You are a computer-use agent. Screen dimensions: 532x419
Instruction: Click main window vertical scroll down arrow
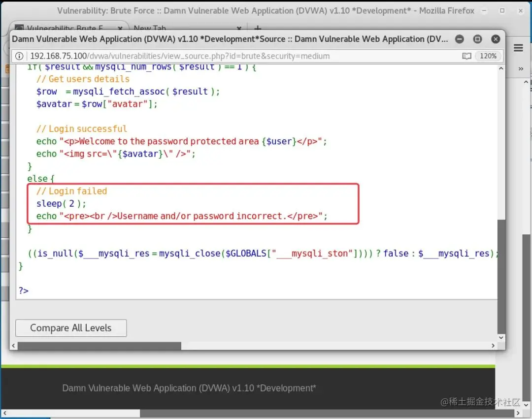pos(526,405)
